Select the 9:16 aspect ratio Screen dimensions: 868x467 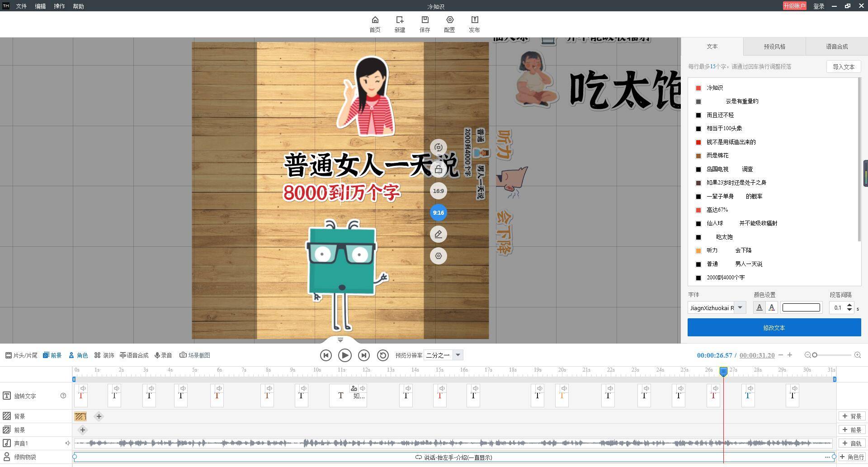[x=438, y=212]
